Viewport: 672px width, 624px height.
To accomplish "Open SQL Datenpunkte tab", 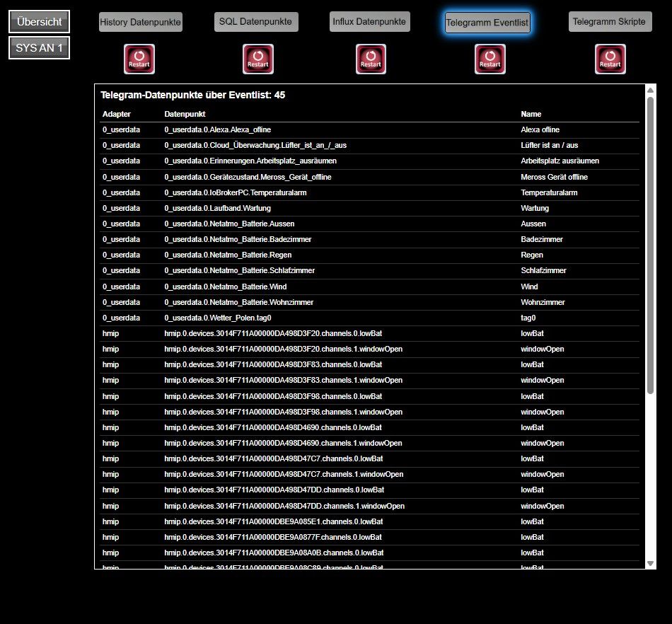I will pos(256,21).
